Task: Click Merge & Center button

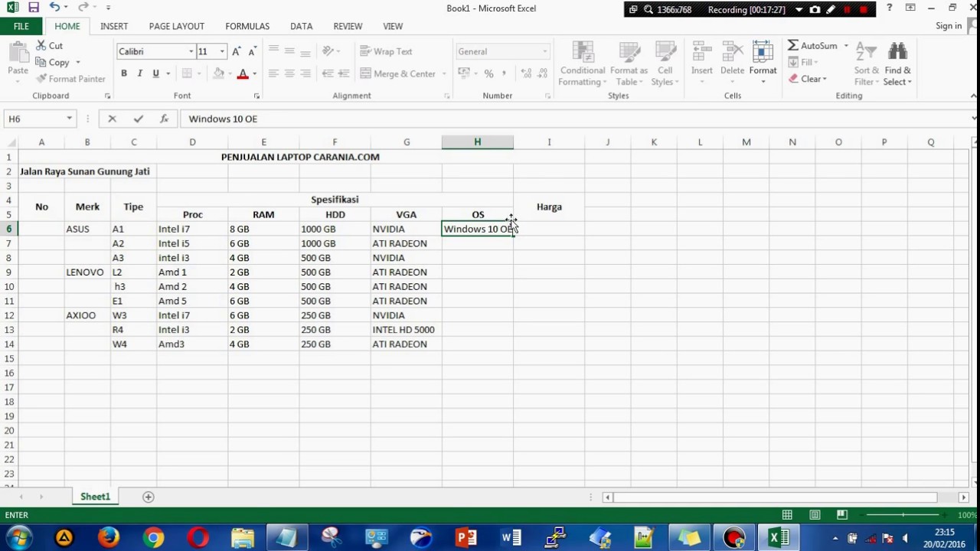Action: (x=398, y=73)
